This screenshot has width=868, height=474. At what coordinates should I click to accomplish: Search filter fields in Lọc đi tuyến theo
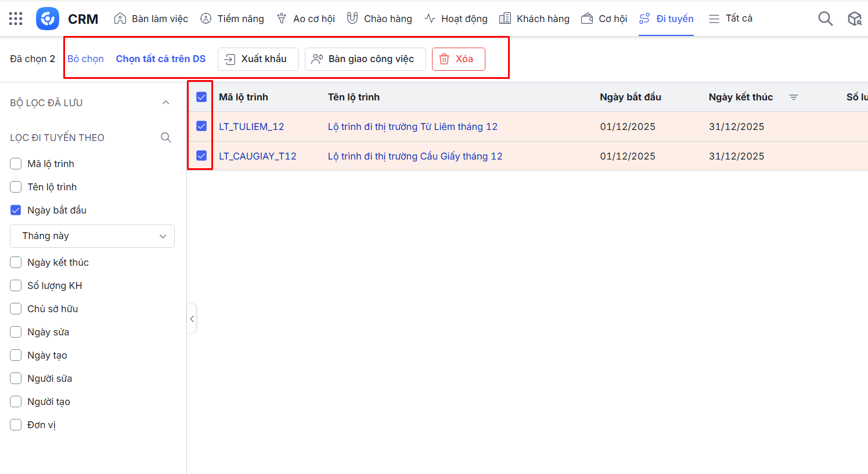pyautogui.click(x=166, y=138)
